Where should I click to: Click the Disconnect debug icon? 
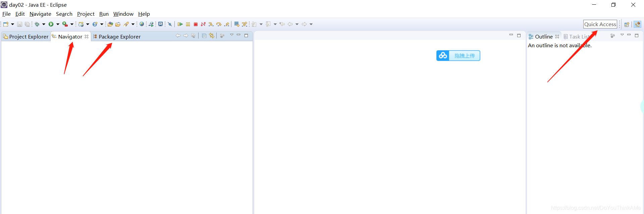coord(203,24)
